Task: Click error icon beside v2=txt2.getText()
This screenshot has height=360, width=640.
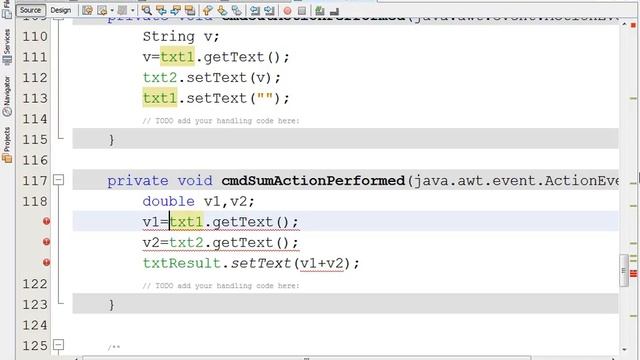Action: (47, 242)
